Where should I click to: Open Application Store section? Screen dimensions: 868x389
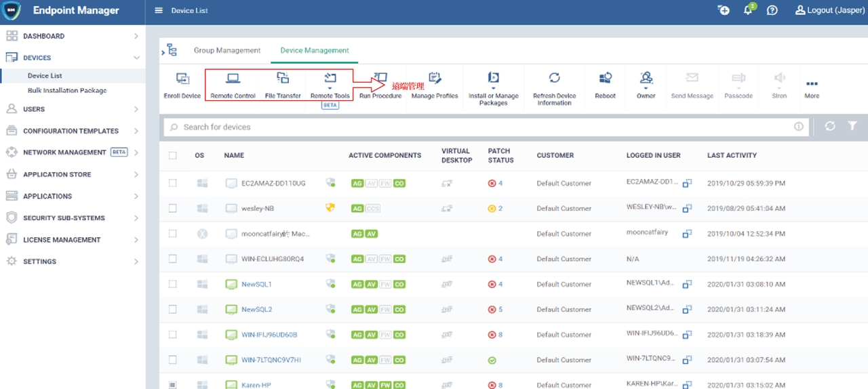[x=73, y=174]
